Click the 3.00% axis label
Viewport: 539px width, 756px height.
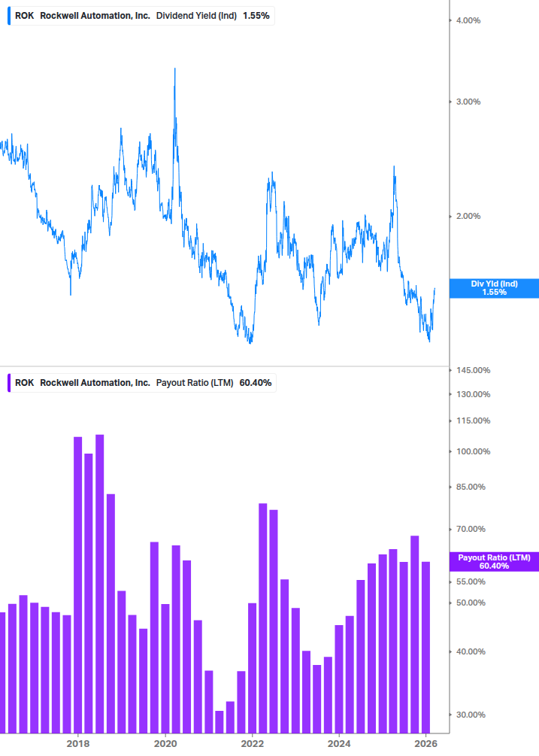tap(468, 102)
